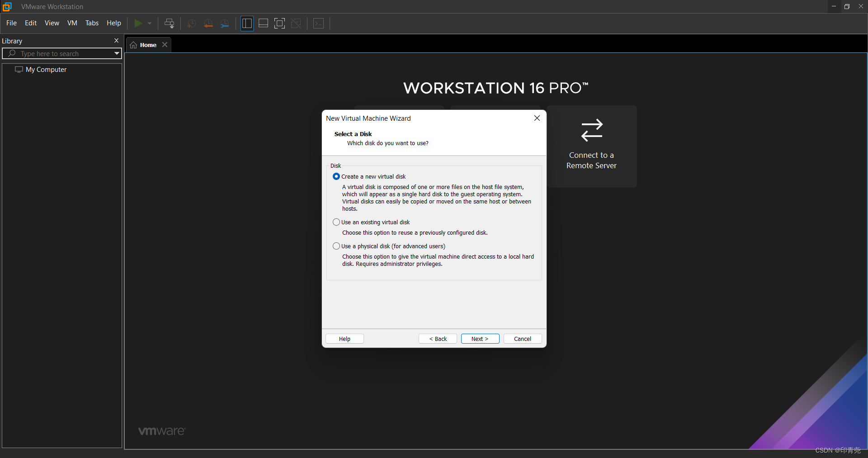
Task: Minimize the VMware Workstation window
Action: pos(834,6)
